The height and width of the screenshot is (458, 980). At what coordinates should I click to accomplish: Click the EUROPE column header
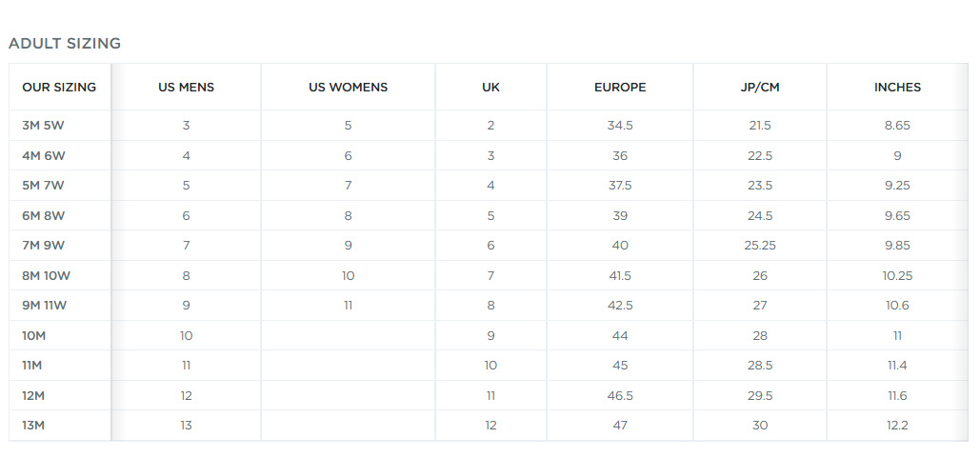(x=620, y=88)
